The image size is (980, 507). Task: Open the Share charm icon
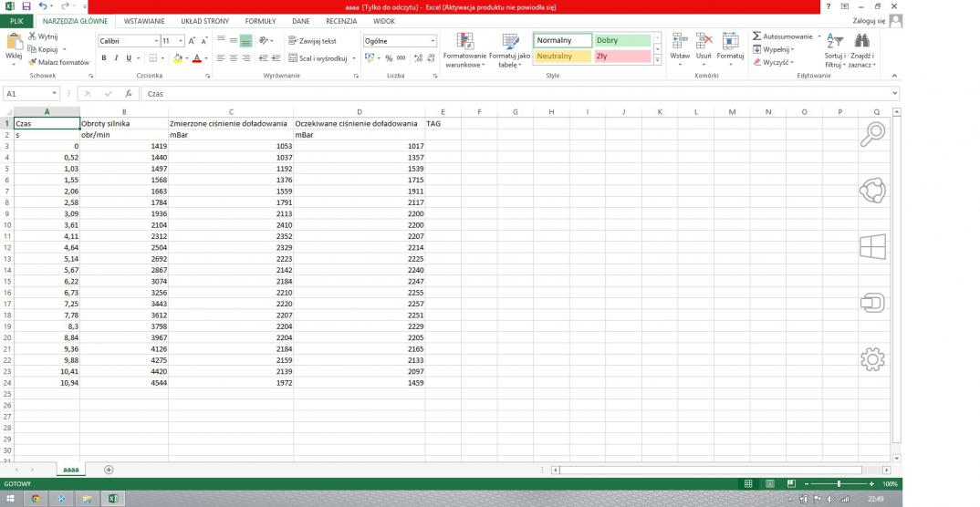(872, 191)
